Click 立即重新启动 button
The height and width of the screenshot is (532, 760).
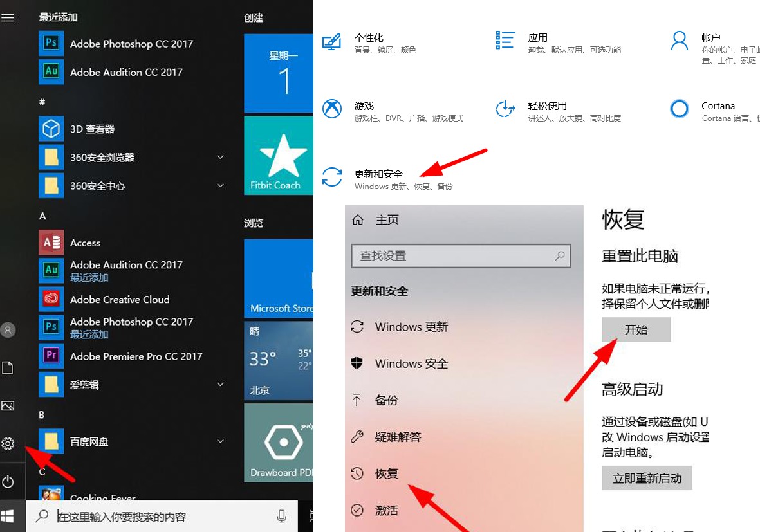coord(647,478)
